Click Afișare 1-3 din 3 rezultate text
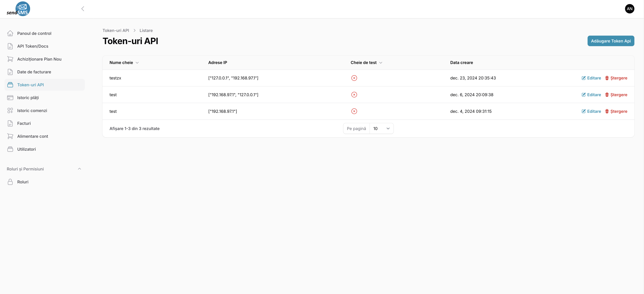This screenshot has height=294, width=644. (134, 128)
